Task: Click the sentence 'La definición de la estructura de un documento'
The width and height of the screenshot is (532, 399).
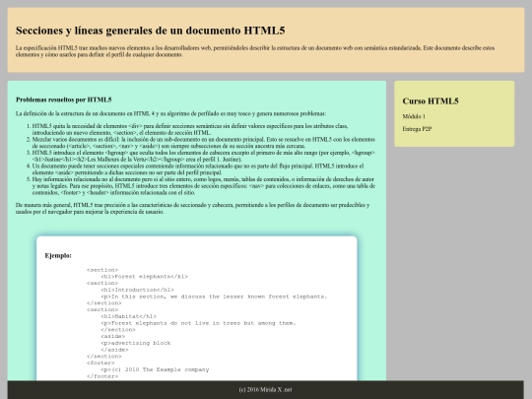Action: tap(171, 113)
